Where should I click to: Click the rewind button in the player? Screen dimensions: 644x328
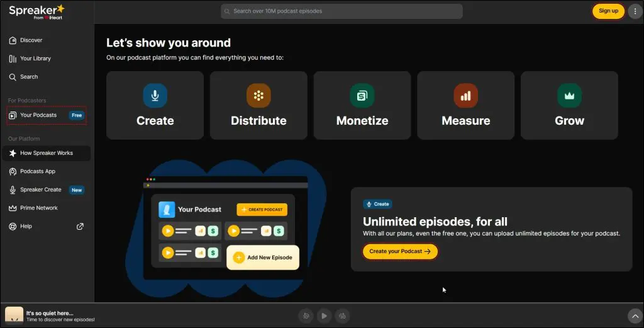pos(306,316)
